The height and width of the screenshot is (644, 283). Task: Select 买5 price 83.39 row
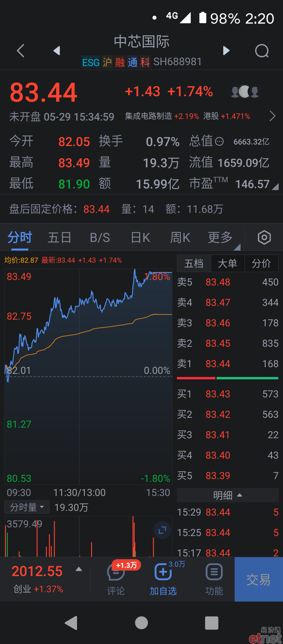228,476
